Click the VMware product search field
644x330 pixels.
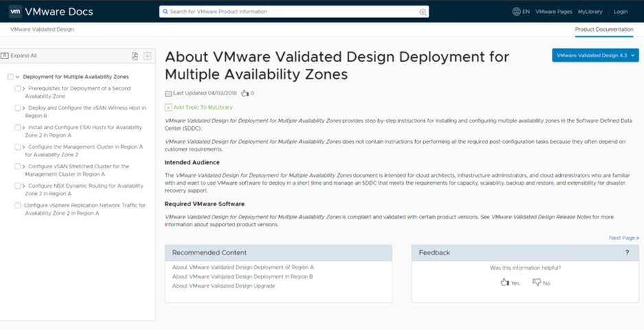(294, 12)
